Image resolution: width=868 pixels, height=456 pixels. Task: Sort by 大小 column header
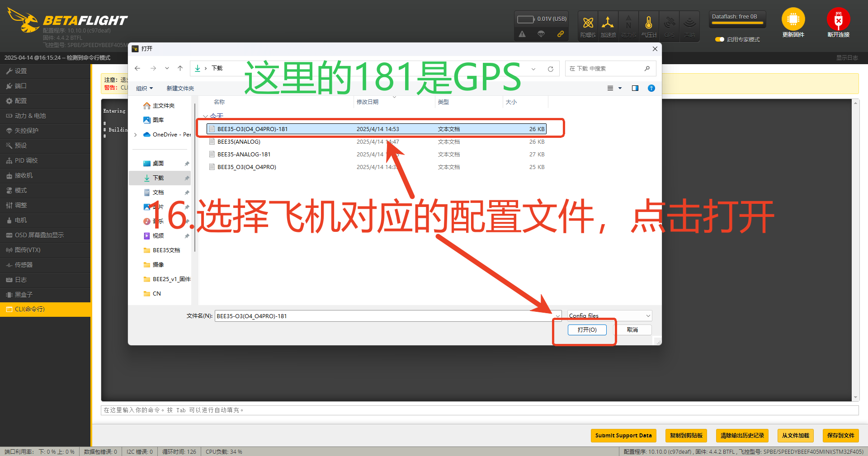coord(525,102)
